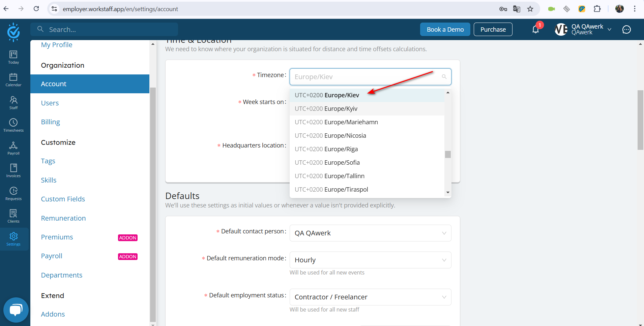
Task: Click the Workstaff logo icon
Action: [x=13, y=32]
